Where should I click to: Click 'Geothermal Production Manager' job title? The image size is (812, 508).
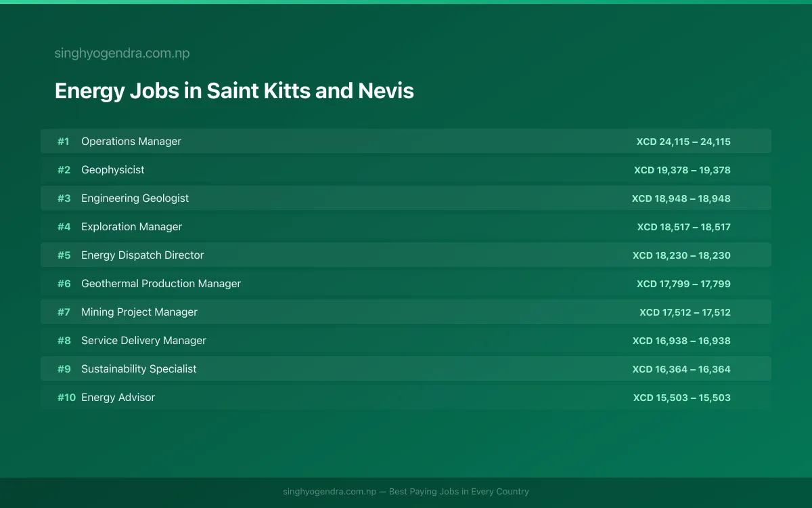(161, 284)
